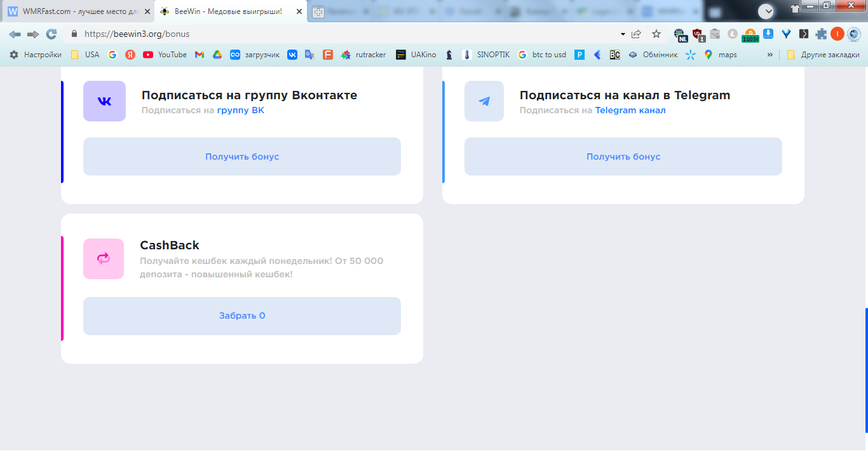Click the pink CashBack loop icon
Viewport: 868px width, 463px height.
coord(104,259)
